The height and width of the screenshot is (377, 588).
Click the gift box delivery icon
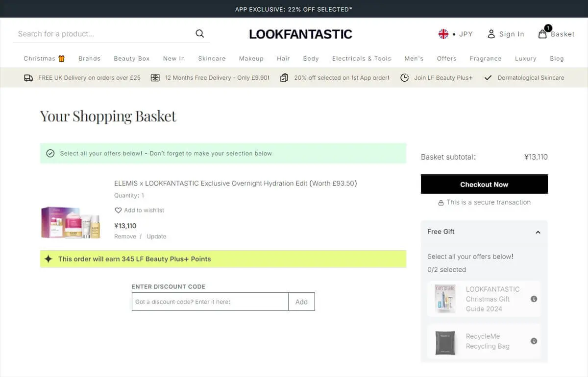[155, 78]
